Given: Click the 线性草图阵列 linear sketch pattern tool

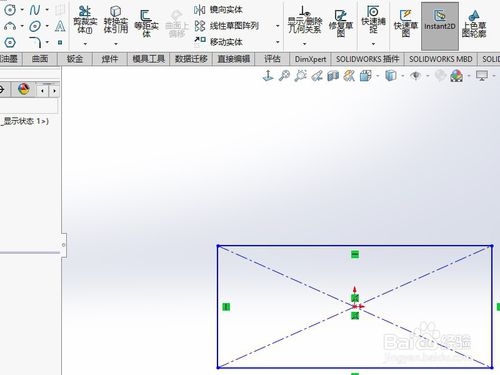Looking at the screenshot, I should (227, 26).
